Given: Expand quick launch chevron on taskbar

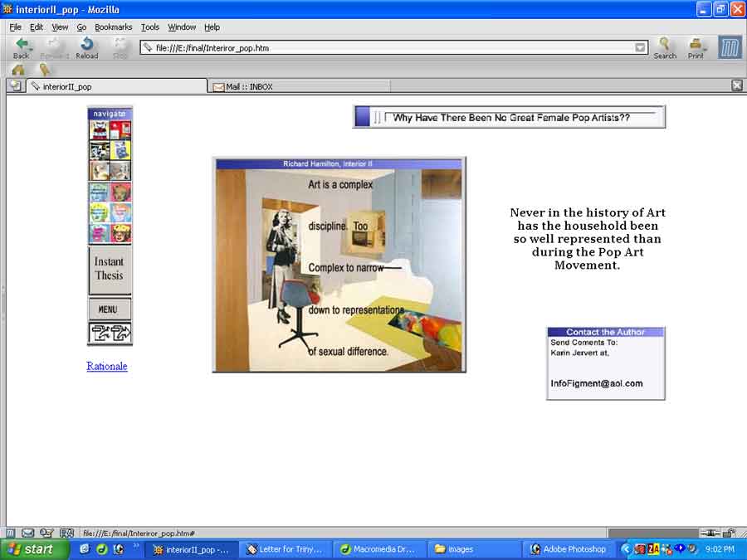Looking at the screenshot, I should click(x=136, y=547).
